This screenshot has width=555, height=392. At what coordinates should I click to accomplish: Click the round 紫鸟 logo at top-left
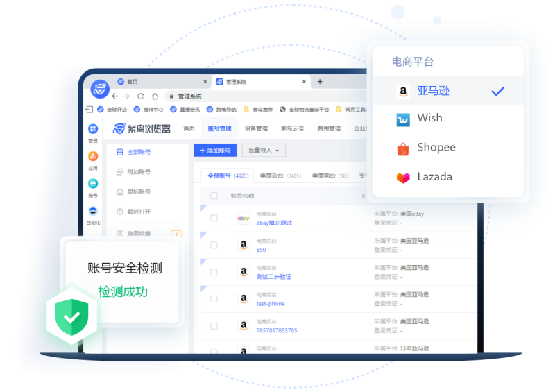[100, 89]
